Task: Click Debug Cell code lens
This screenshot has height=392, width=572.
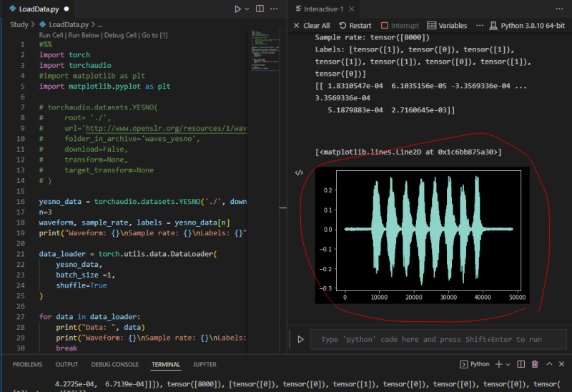Action: 120,35
